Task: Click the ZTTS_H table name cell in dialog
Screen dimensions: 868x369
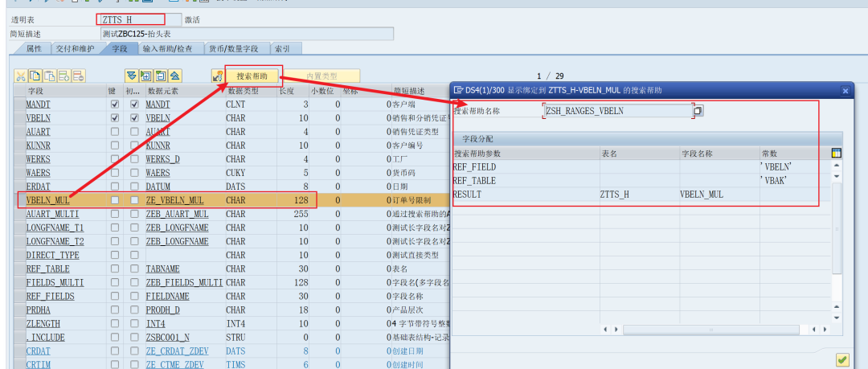Action: [640, 195]
